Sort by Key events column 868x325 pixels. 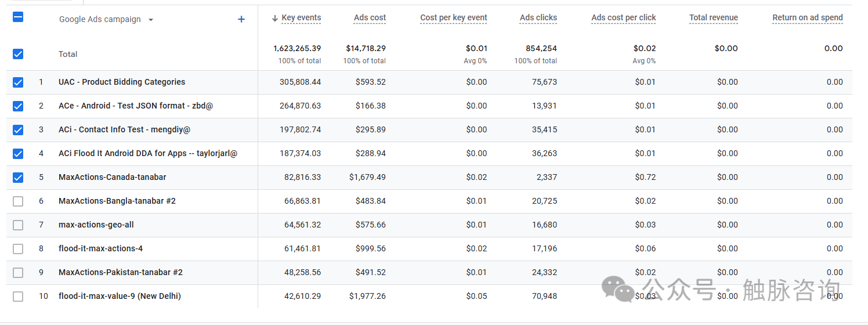(x=301, y=18)
